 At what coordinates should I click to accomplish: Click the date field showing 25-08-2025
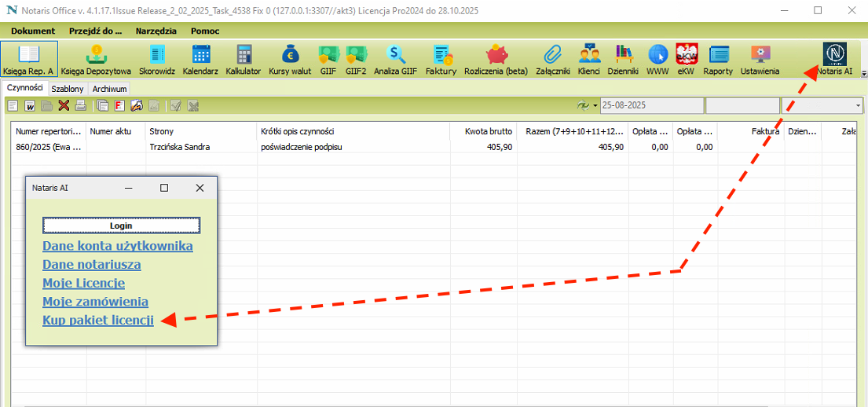[x=650, y=105]
